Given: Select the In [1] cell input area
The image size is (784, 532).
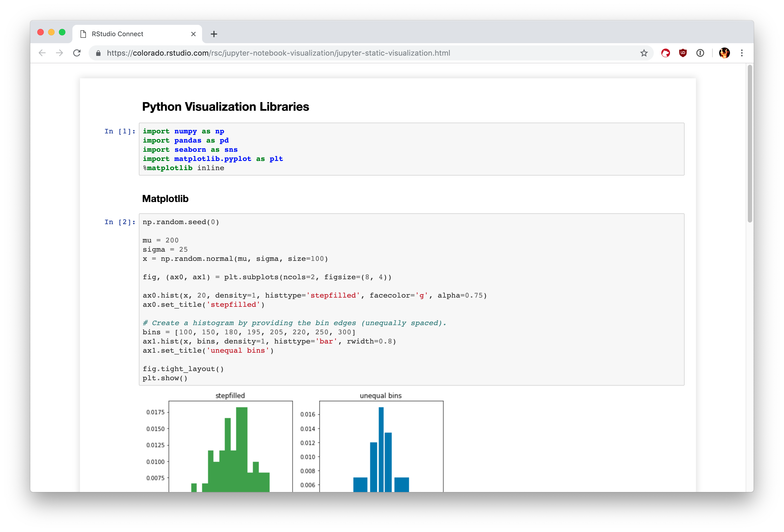Looking at the screenshot, I should click(410, 149).
